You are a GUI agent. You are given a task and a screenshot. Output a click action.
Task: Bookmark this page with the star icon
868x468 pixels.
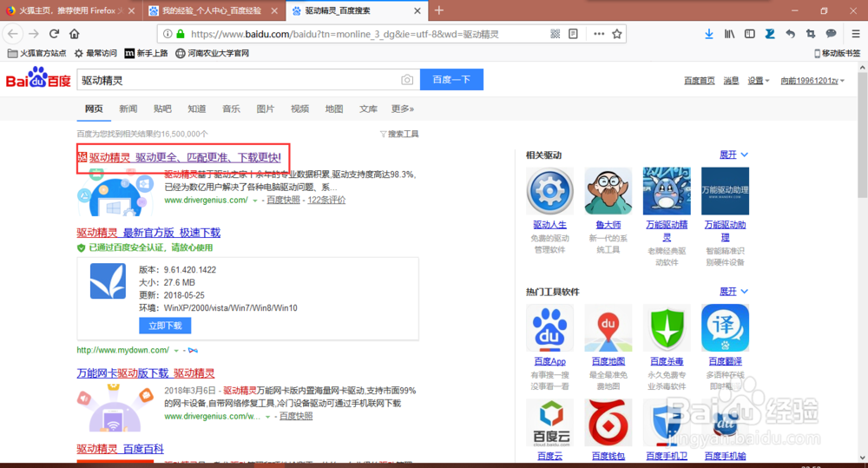[616, 34]
